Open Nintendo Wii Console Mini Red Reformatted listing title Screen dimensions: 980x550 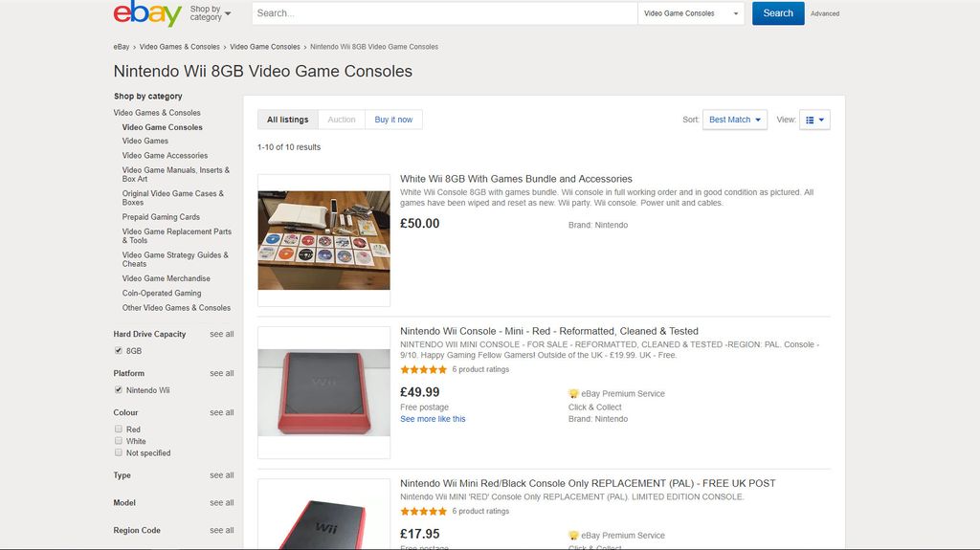coord(549,331)
